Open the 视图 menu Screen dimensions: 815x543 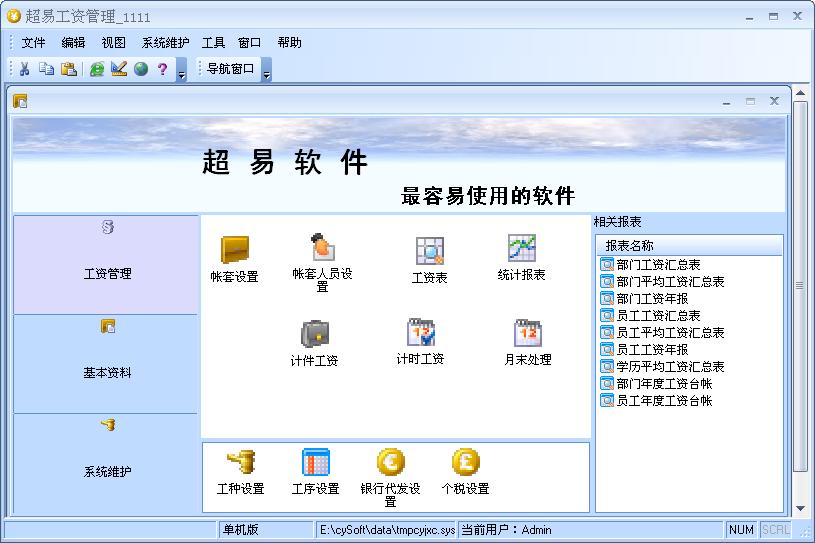tap(113, 43)
